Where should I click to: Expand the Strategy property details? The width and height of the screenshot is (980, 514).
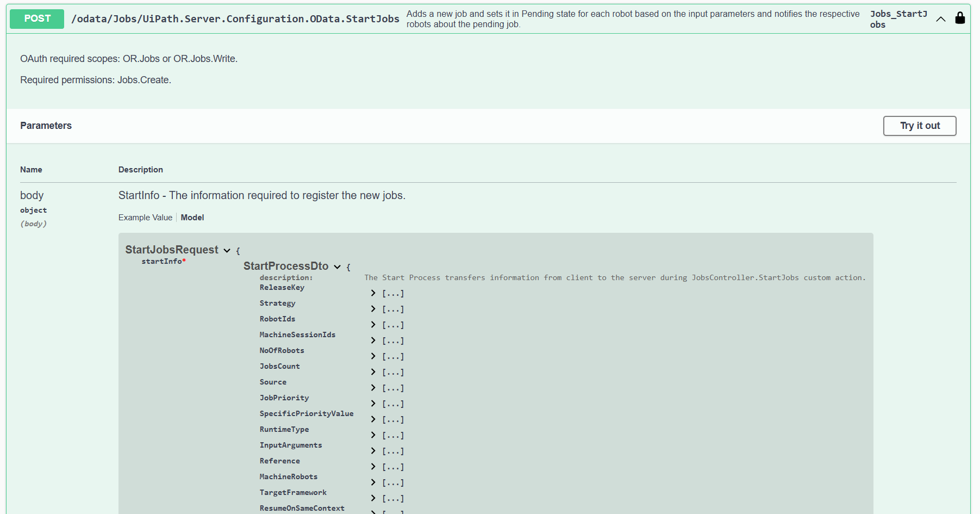[x=373, y=309]
